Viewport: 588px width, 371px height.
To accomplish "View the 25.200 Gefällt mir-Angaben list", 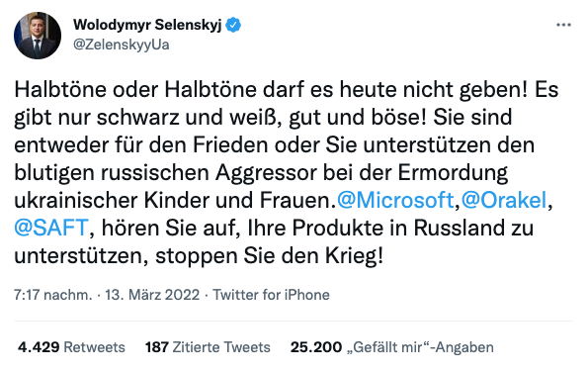I will coord(392,347).
